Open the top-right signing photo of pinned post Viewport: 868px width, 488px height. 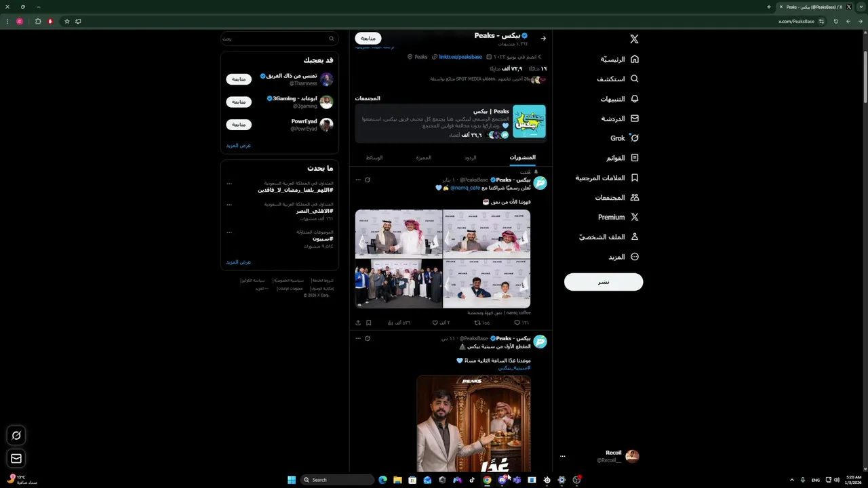[x=486, y=234]
